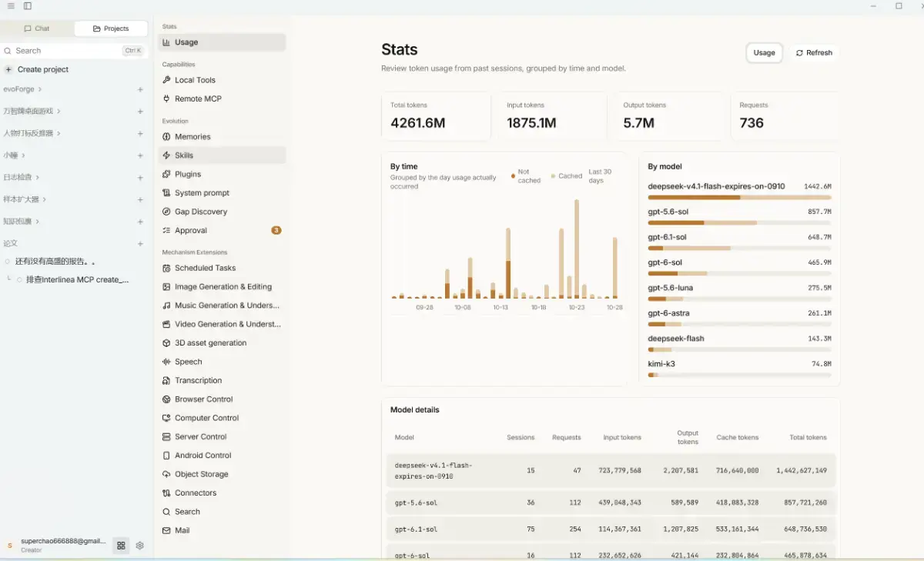Open the Computer Control monitor icon
This screenshot has height=561, width=924.
166,418
